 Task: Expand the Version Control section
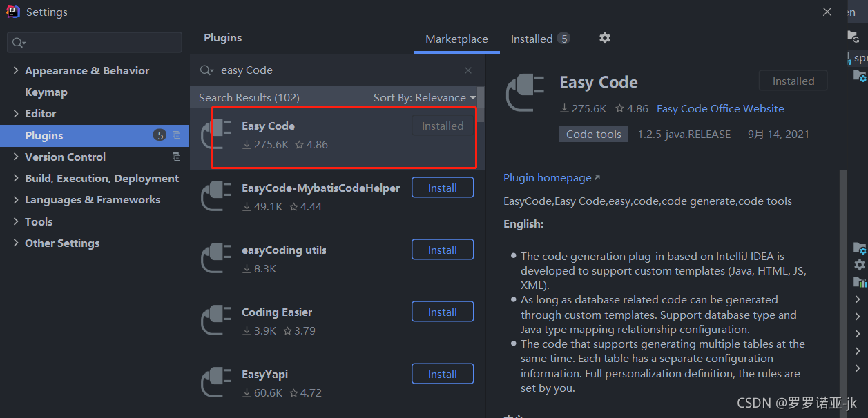point(16,157)
